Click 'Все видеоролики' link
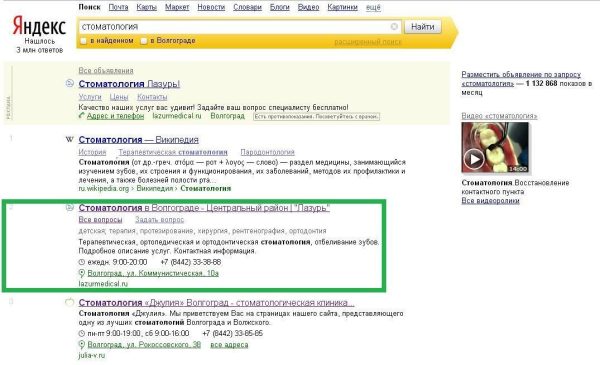The height and width of the screenshot is (365, 600). coord(490,200)
